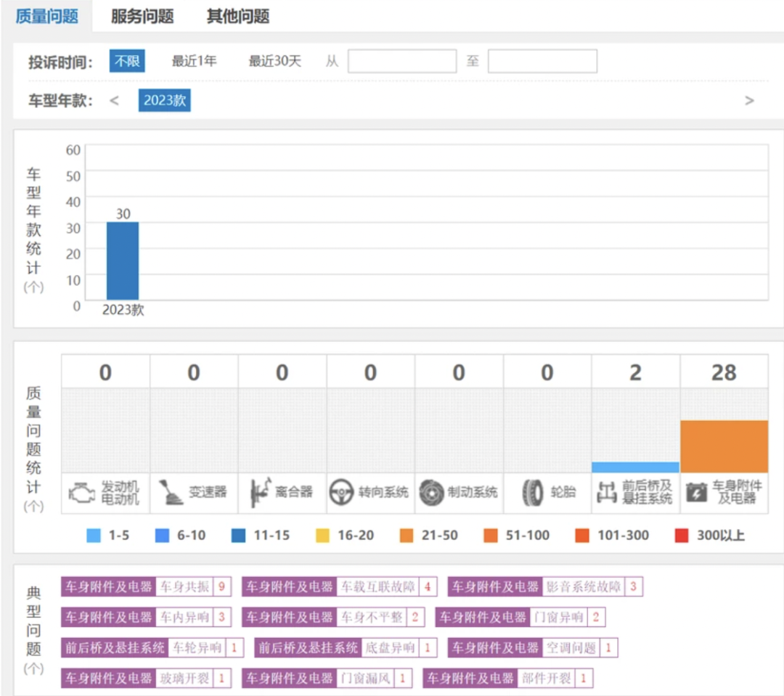Select the body accessories (车身附件及电器) battery icon
784x696 pixels.
click(696, 493)
